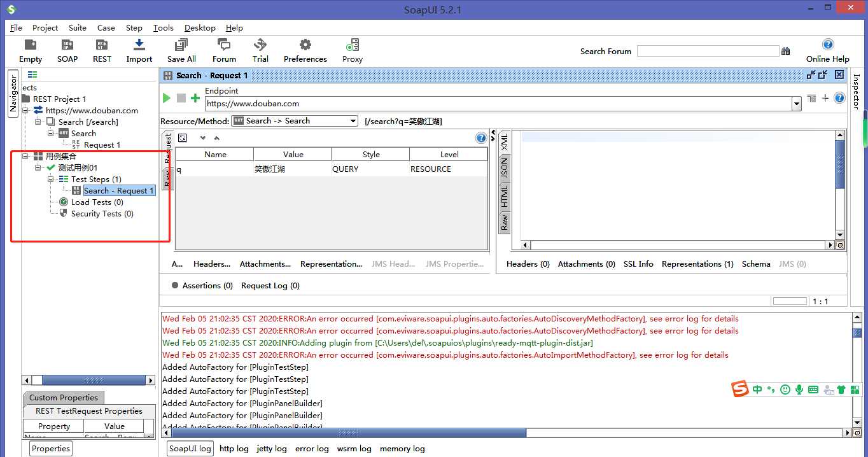
Task: Add assertion with green plus icon
Action: click(195, 98)
